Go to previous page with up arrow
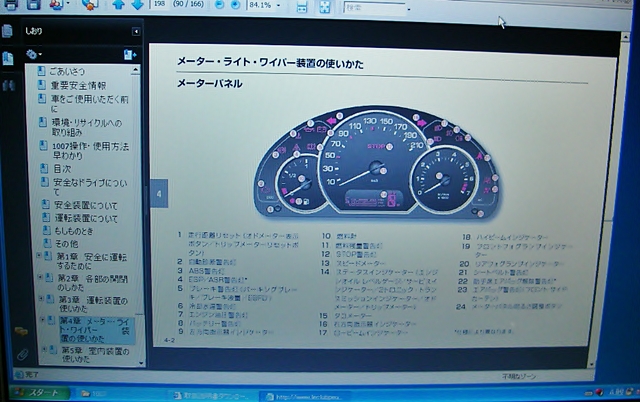The image size is (640, 402). [118, 4]
